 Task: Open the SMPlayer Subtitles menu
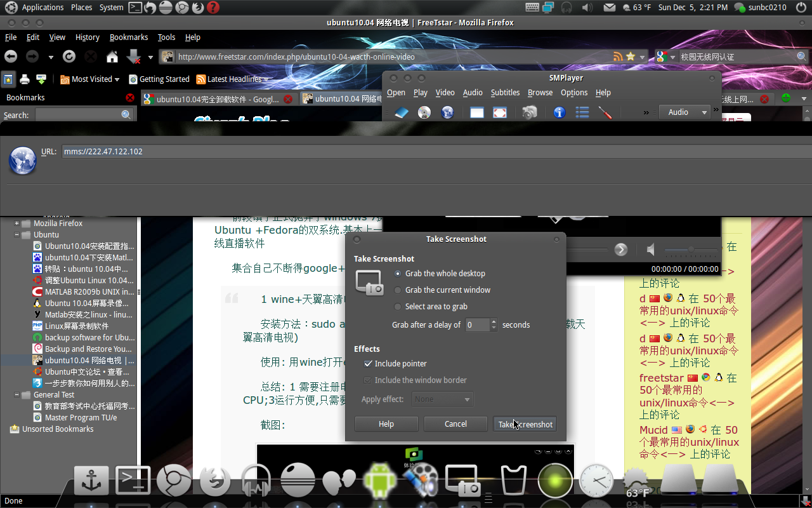505,93
